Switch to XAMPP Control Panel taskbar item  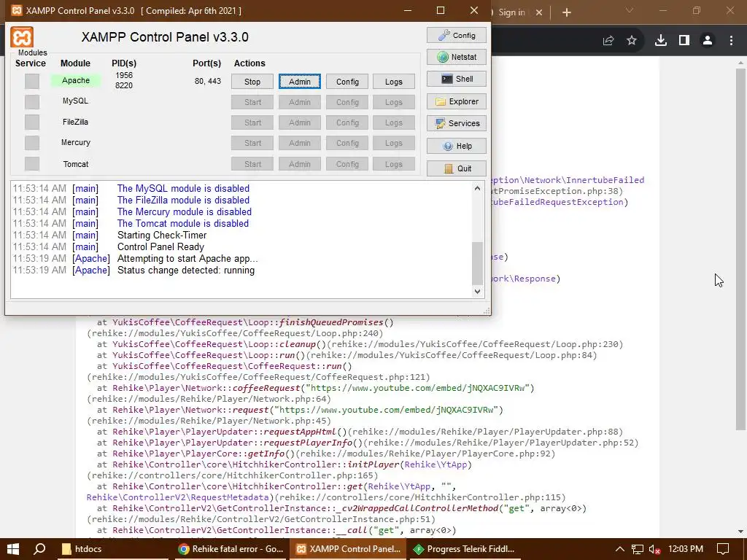tap(348, 549)
